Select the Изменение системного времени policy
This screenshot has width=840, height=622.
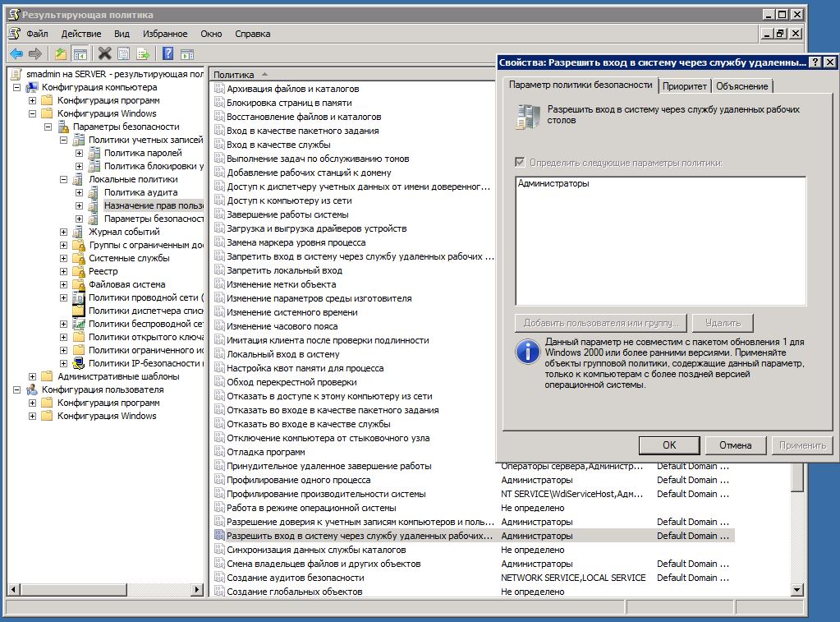(292, 312)
